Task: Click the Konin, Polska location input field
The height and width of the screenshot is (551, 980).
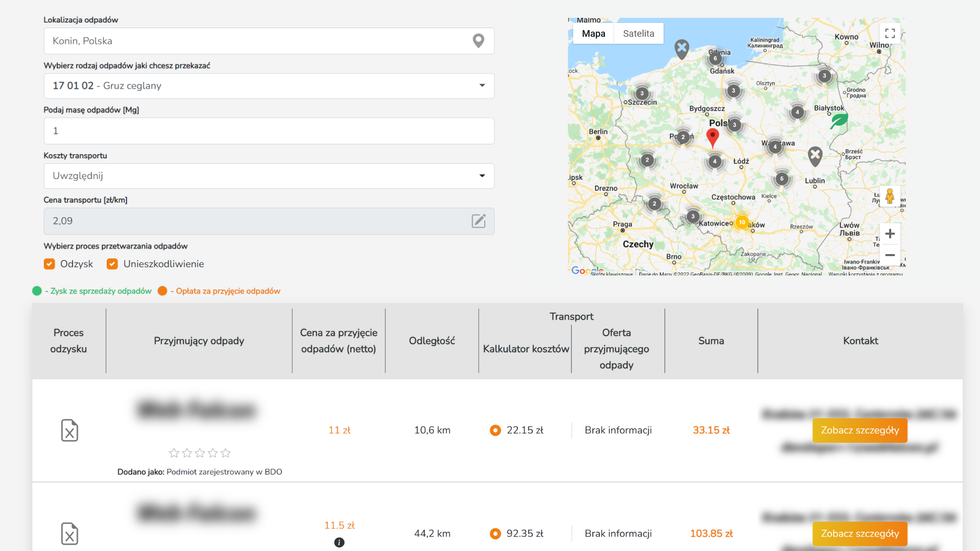Action: tap(269, 41)
